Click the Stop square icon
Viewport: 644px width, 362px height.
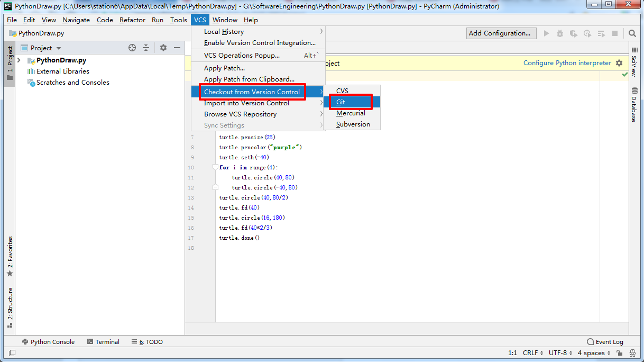[615, 33]
